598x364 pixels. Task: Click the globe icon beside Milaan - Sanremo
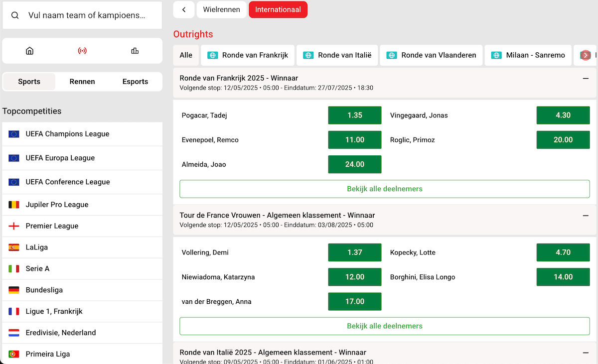click(x=496, y=55)
